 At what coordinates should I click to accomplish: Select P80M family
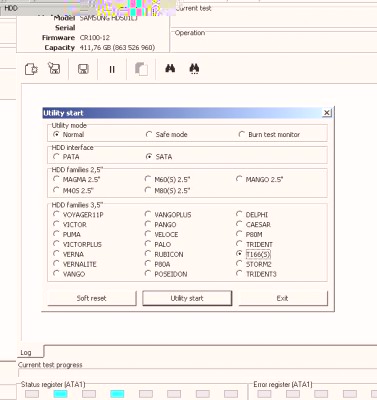click(x=239, y=234)
